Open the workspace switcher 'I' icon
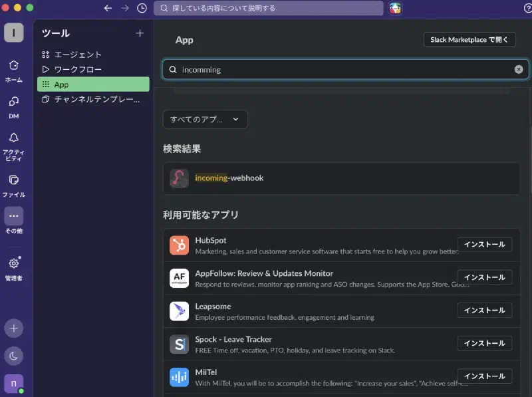The height and width of the screenshot is (397, 532). [13, 33]
